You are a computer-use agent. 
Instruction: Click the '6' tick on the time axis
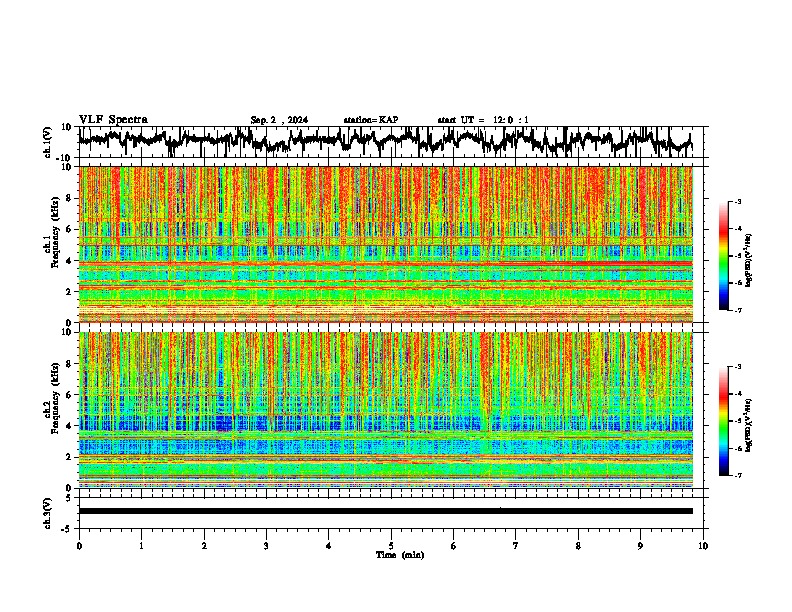[x=454, y=546]
